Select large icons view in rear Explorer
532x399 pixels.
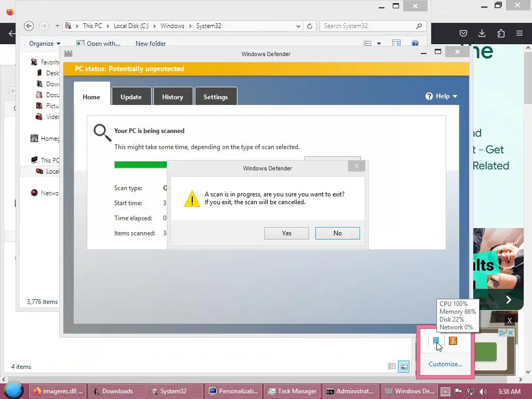[x=404, y=366]
